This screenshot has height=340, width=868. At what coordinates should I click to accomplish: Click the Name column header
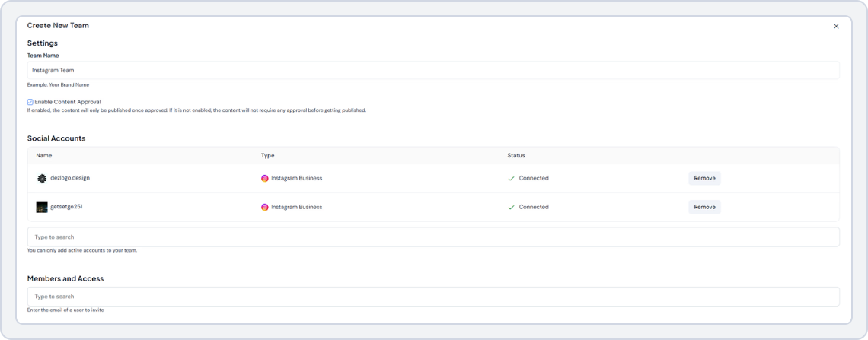43,155
